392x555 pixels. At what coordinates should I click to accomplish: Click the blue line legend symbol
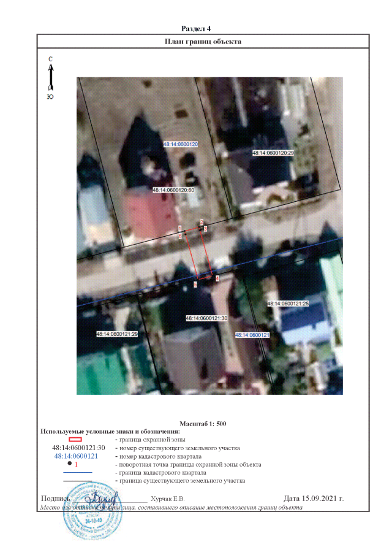pyautogui.click(x=77, y=473)
